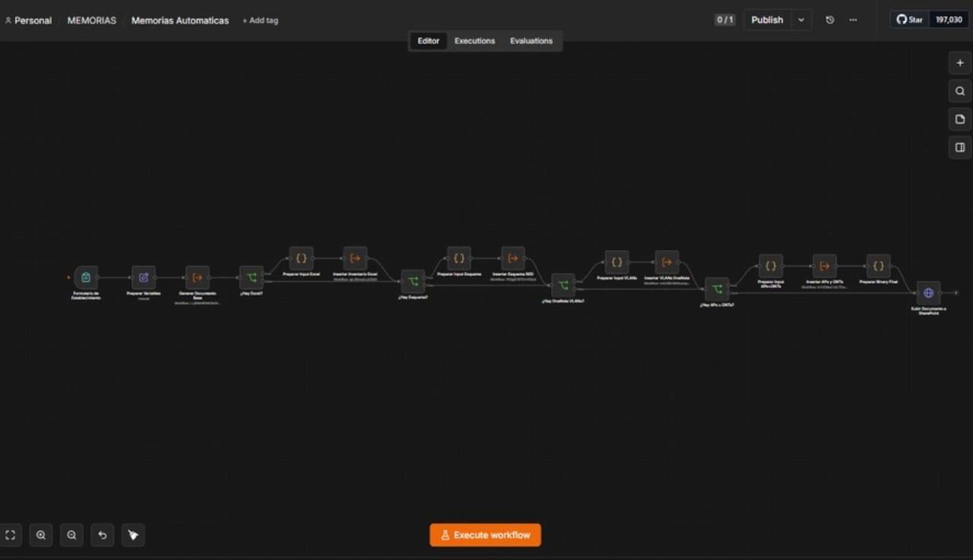
Task: Open the 197,030 star count link
Action: point(949,20)
